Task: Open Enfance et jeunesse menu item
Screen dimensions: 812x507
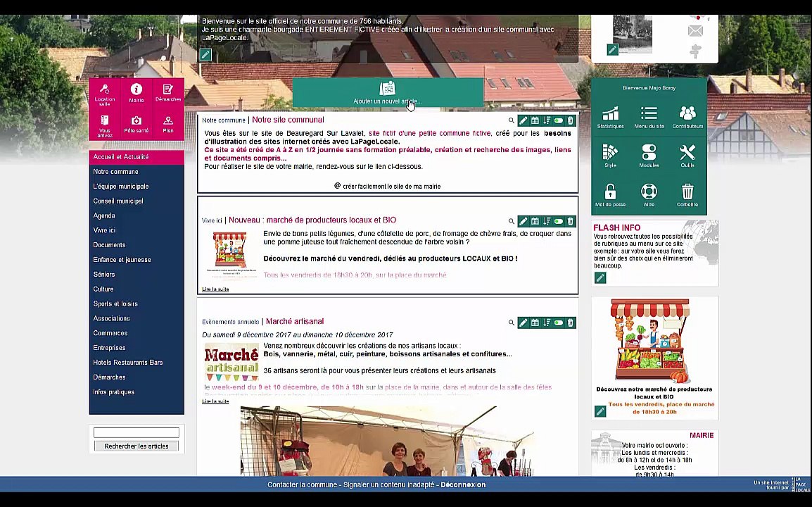Action: coord(137,260)
